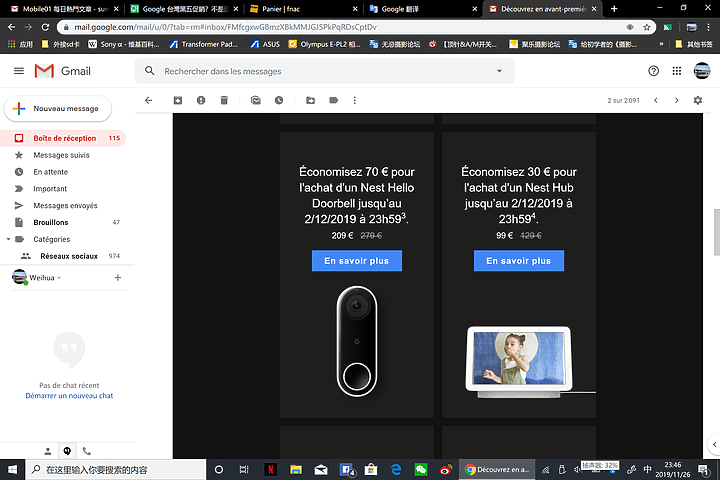The height and width of the screenshot is (480, 720).
Task: Open File Explorer from the taskbar
Action: [x=296, y=469]
